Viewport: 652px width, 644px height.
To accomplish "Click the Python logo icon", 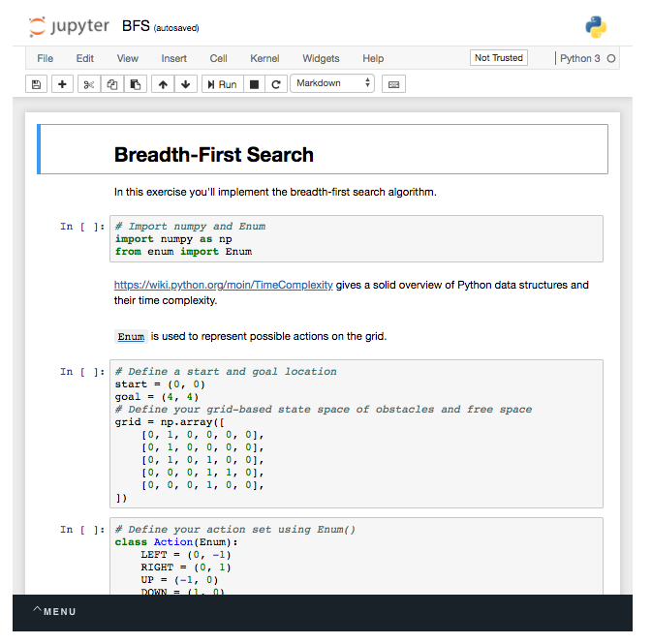I will [596, 27].
